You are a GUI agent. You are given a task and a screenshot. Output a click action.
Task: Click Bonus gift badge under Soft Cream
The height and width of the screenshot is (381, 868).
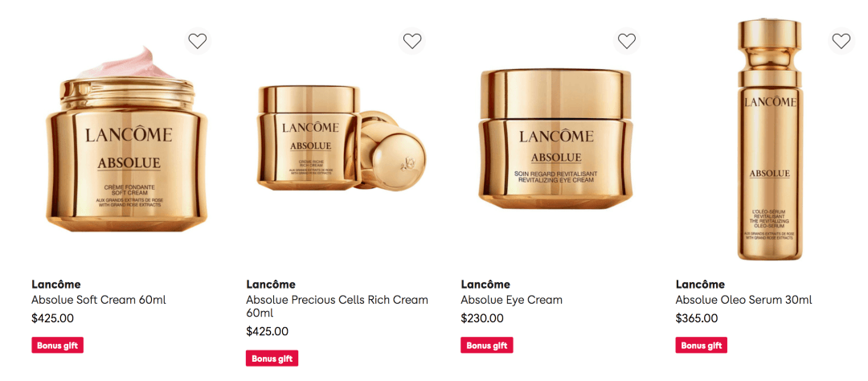click(58, 345)
